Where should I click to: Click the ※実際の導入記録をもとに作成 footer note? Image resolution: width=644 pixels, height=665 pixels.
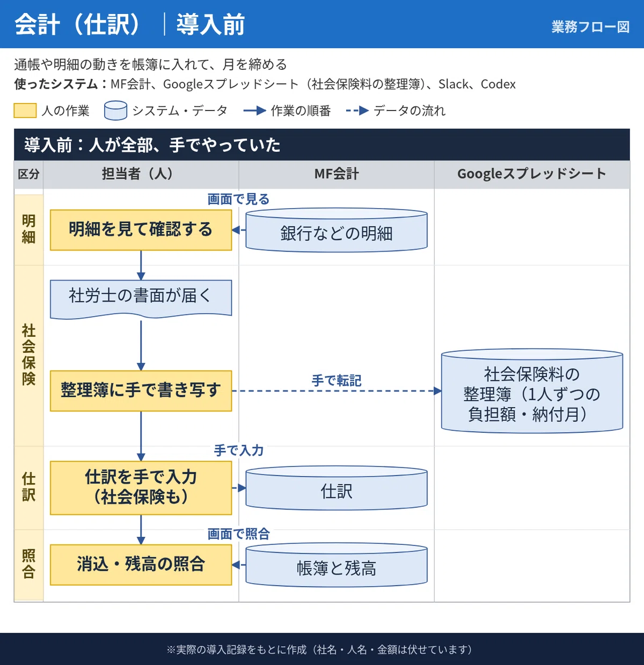[322, 650]
